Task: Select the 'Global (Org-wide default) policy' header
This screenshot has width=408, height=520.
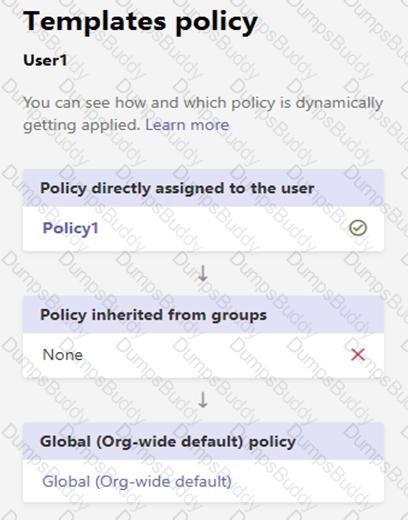Action: (x=203, y=441)
